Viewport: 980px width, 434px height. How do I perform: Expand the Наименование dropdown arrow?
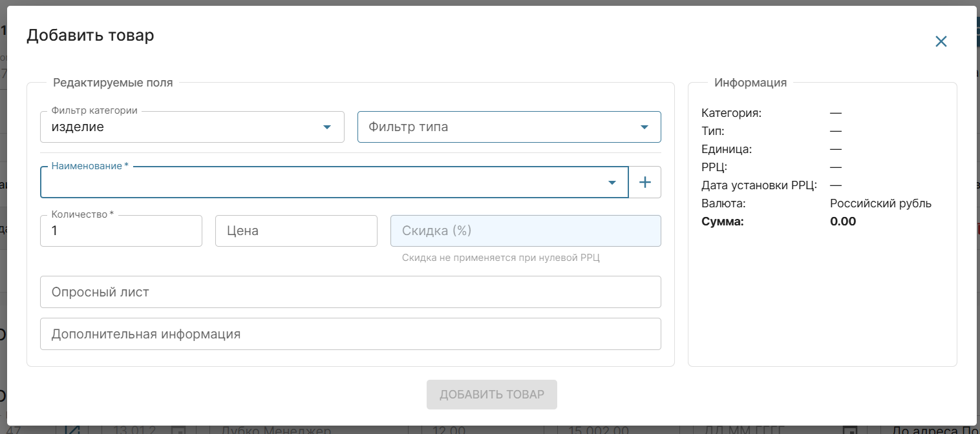click(x=612, y=183)
